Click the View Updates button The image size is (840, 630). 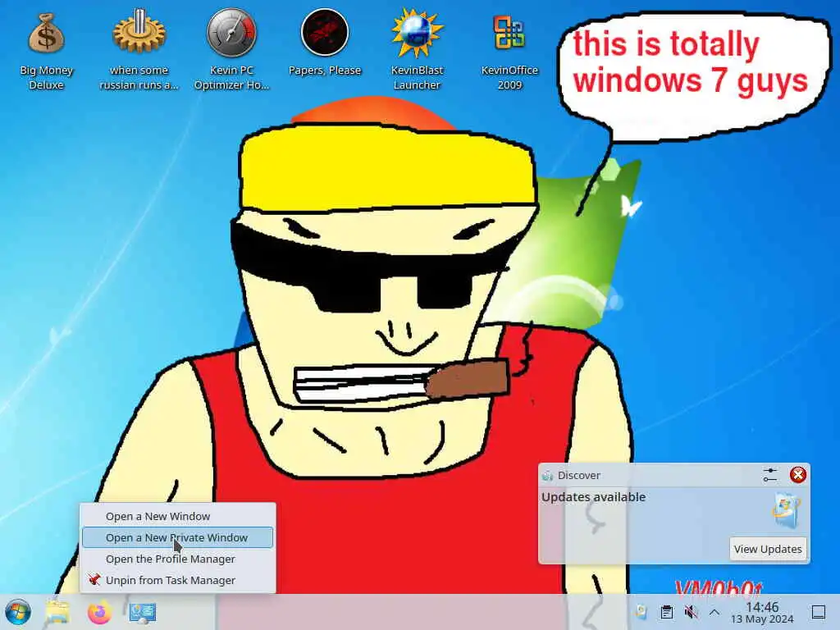(x=768, y=549)
